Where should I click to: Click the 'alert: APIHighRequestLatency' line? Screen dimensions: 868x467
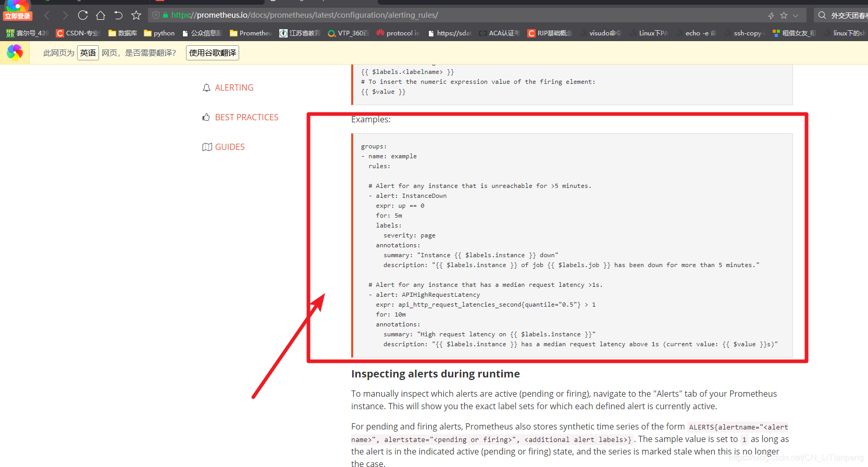coord(424,295)
